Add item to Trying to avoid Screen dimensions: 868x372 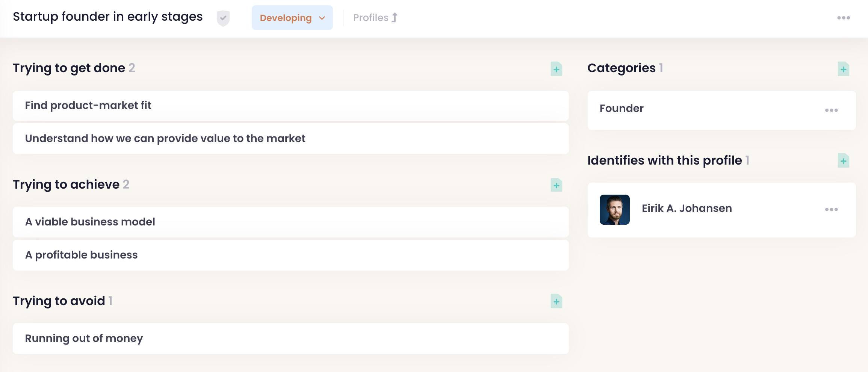pyautogui.click(x=556, y=301)
